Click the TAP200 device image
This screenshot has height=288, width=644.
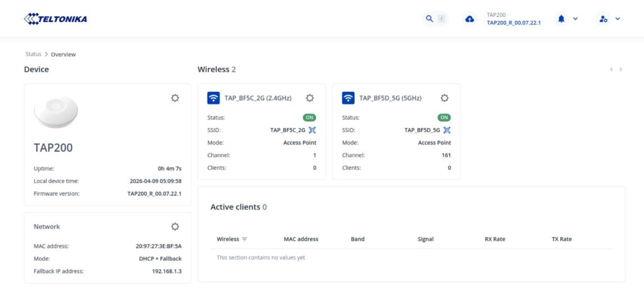coord(56,112)
